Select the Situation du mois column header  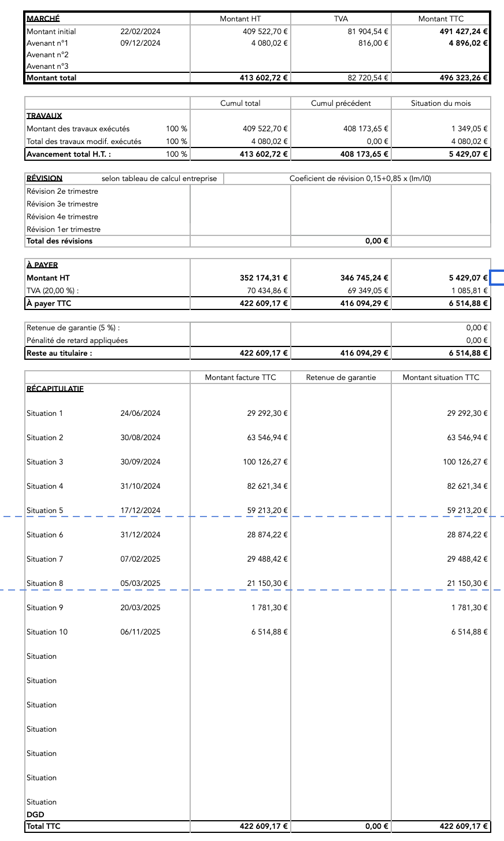(x=440, y=104)
